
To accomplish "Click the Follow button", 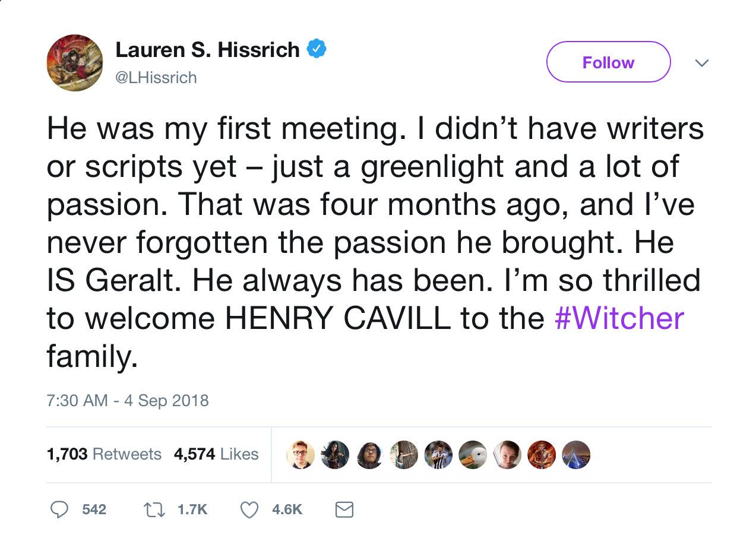I will pos(608,62).
